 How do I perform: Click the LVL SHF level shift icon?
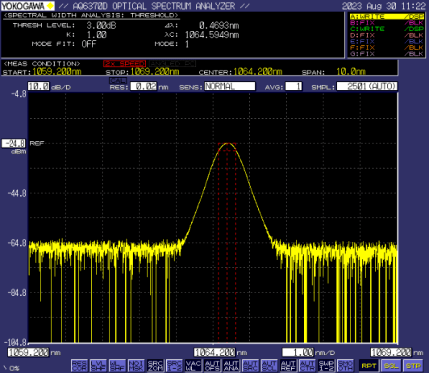pos(99,366)
